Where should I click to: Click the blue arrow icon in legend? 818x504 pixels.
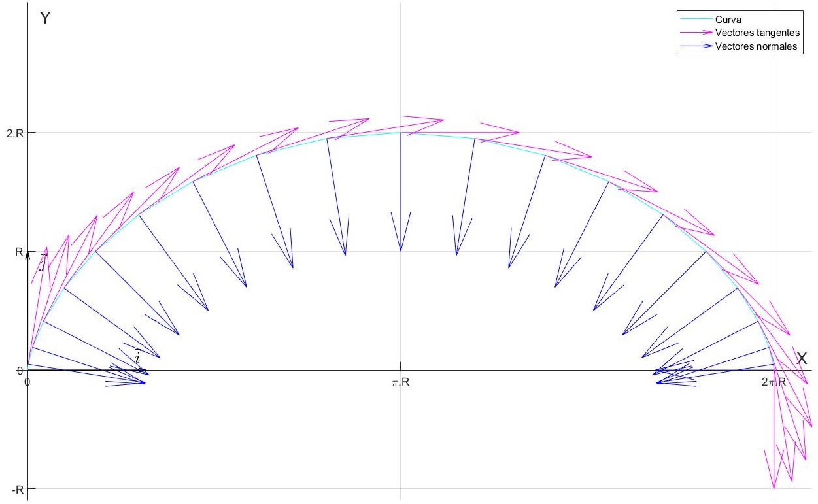(694, 46)
